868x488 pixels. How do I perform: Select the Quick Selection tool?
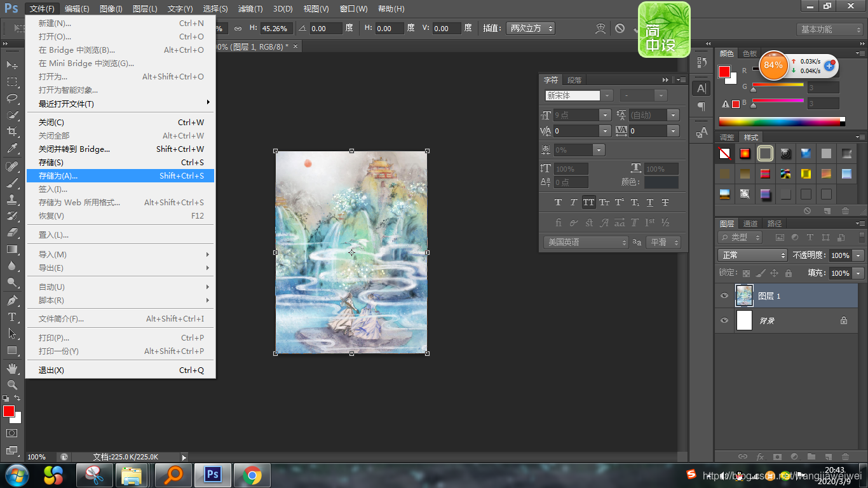click(x=12, y=114)
